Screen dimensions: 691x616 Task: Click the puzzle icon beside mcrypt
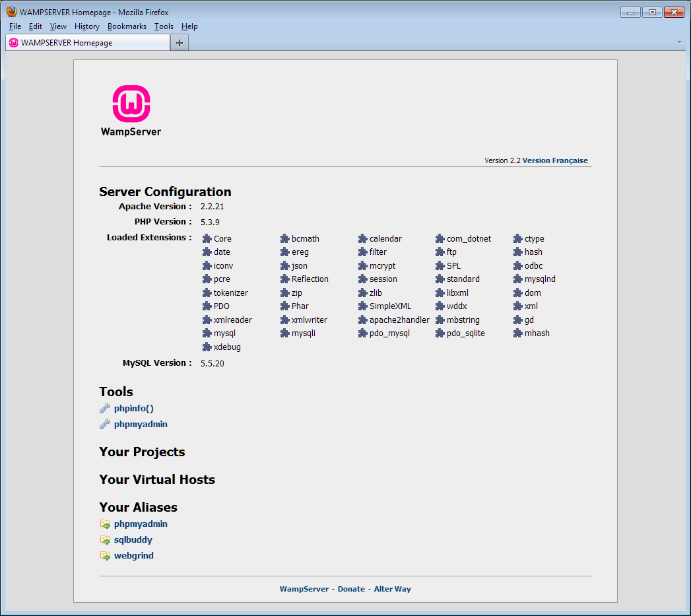[x=363, y=266]
